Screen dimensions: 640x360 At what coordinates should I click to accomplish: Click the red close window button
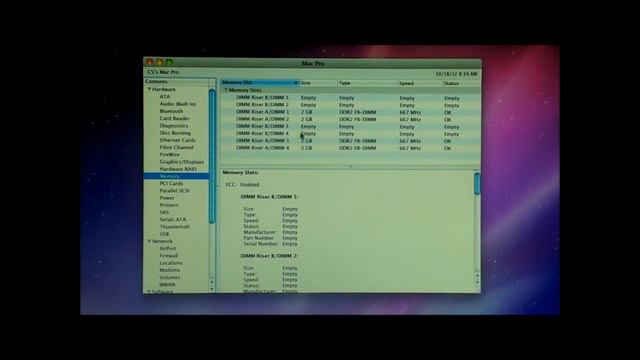[x=150, y=62]
